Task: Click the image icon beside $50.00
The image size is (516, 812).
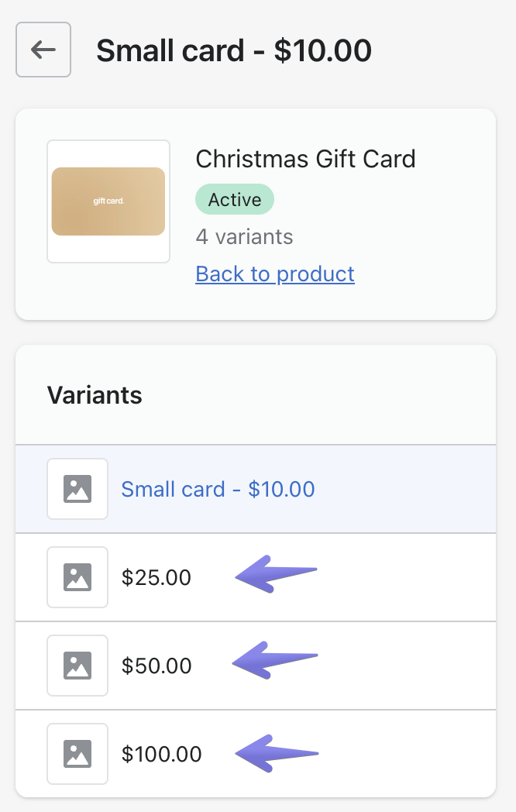Action: click(x=77, y=666)
